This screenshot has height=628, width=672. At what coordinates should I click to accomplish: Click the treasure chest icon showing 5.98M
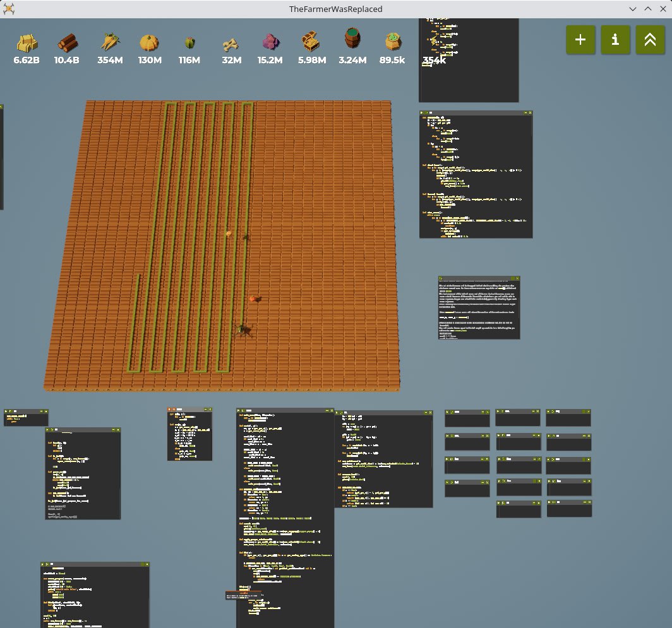[x=311, y=43]
